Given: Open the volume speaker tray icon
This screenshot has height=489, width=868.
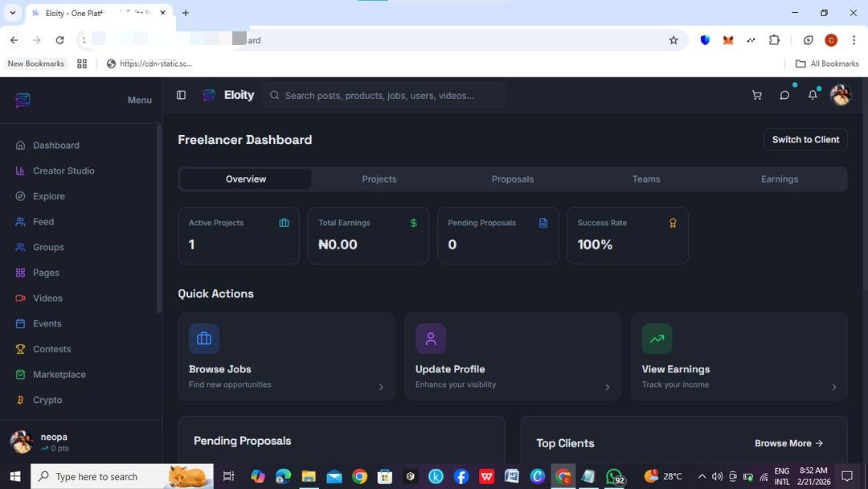Looking at the screenshot, I should (x=717, y=476).
